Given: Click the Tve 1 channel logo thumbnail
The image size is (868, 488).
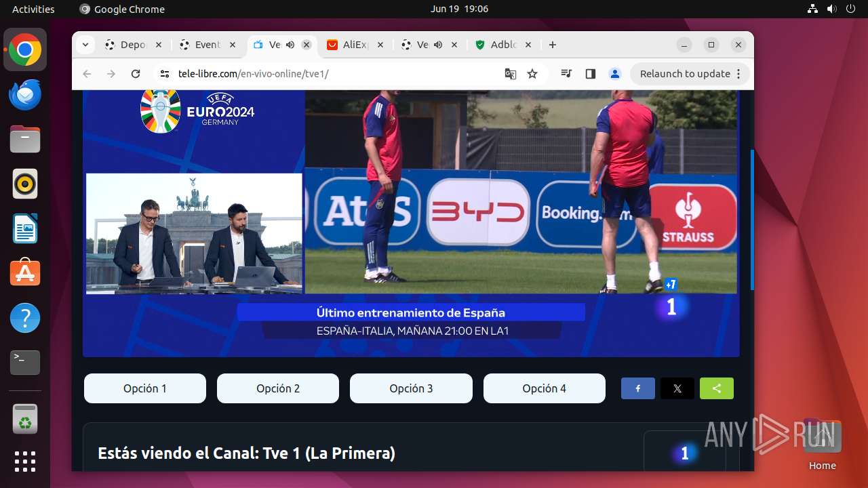Looking at the screenshot, I should tap(684, 453).
